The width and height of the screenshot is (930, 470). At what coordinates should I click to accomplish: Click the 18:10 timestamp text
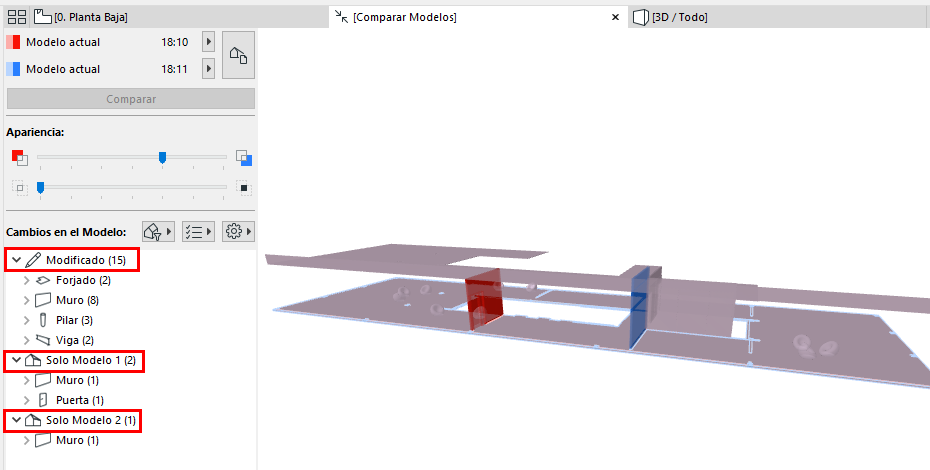[174, 42]
